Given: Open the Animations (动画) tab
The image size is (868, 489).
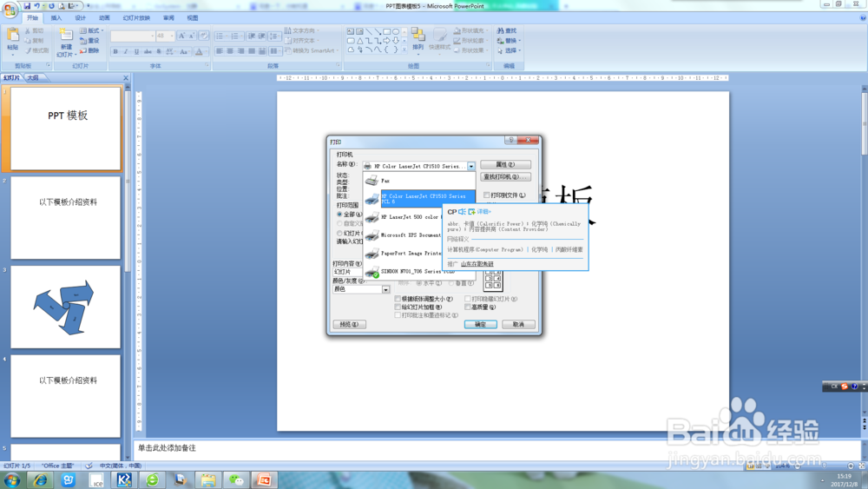Looking at the screenshot, I should tap(104, 17).
